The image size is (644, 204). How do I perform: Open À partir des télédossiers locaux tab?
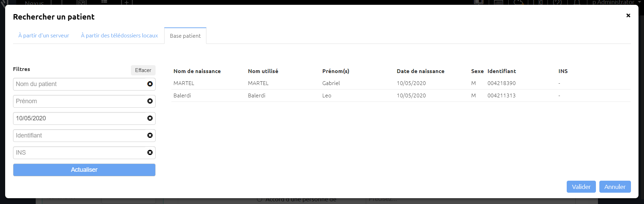120,36
